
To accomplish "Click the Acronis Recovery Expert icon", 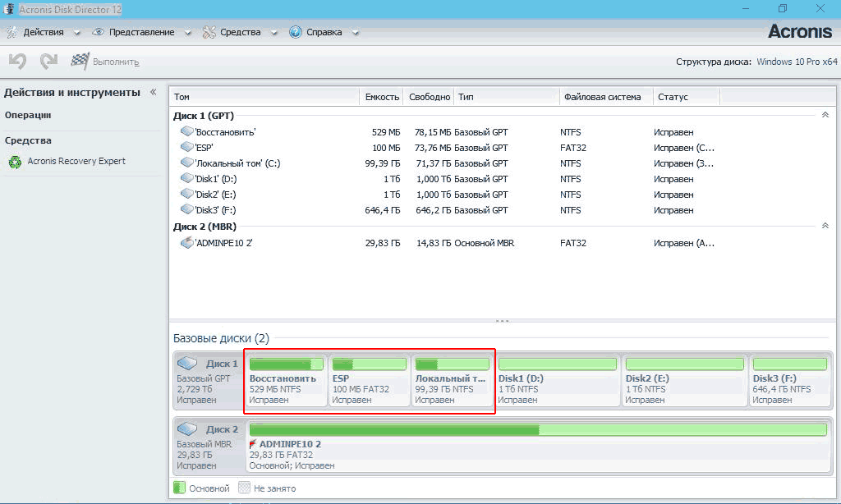I will (15, 162).
